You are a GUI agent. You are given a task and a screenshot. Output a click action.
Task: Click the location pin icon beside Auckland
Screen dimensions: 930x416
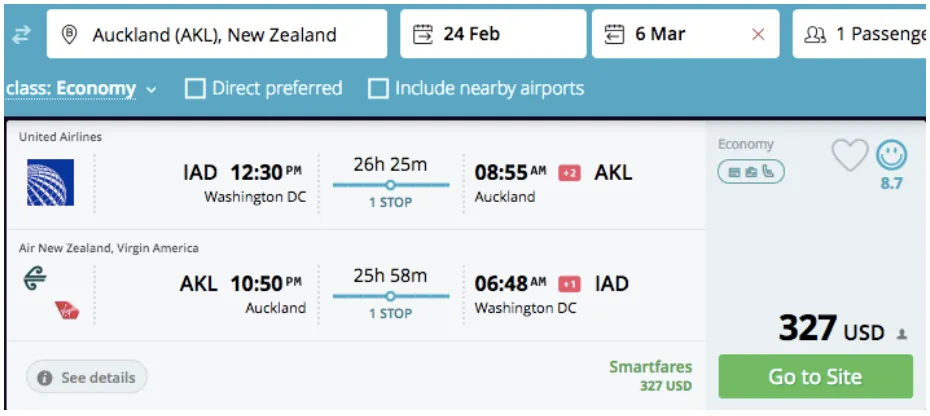pyautogui.click(x=69, y=34)
